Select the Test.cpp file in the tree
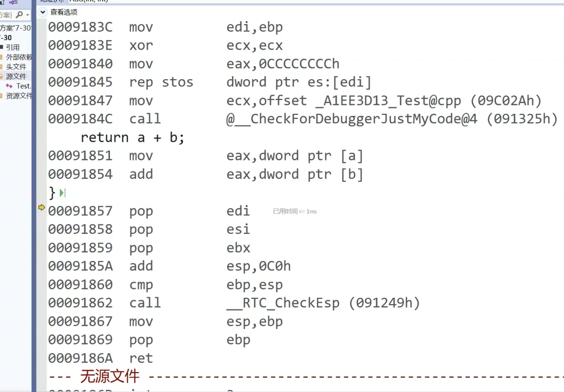The height and width of the screenshot is (392, 564). coord(24,86)
